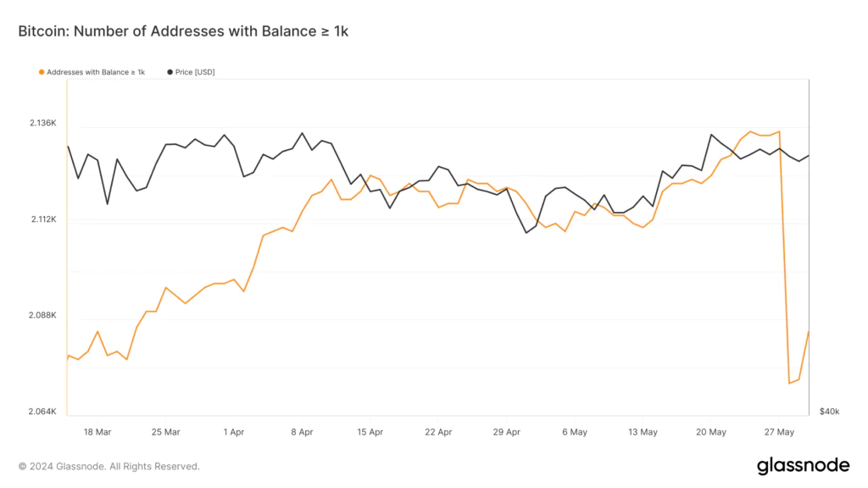868x488 pixels.
Task: Click the 29 Apr date marker
Action: 507,432
